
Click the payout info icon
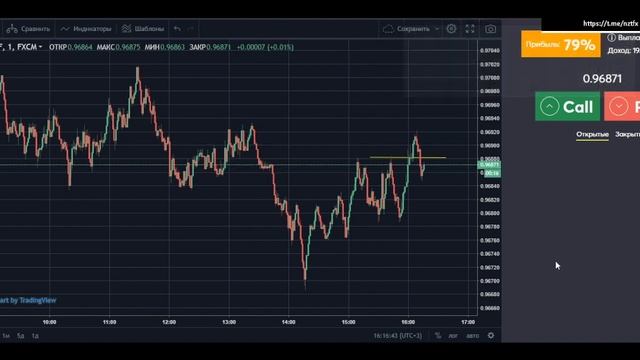point(611,38)
